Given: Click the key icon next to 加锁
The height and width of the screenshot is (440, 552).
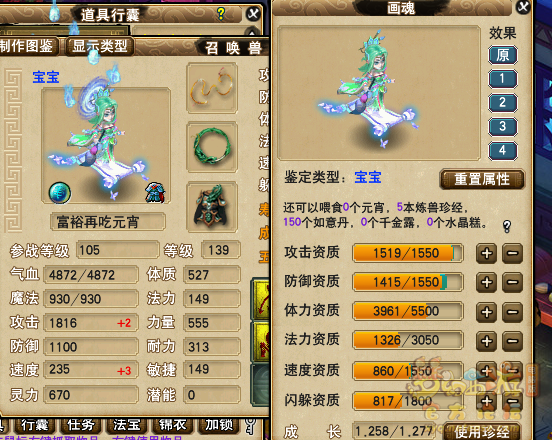Looking at the screenshot, I should (x=250, y=426).
